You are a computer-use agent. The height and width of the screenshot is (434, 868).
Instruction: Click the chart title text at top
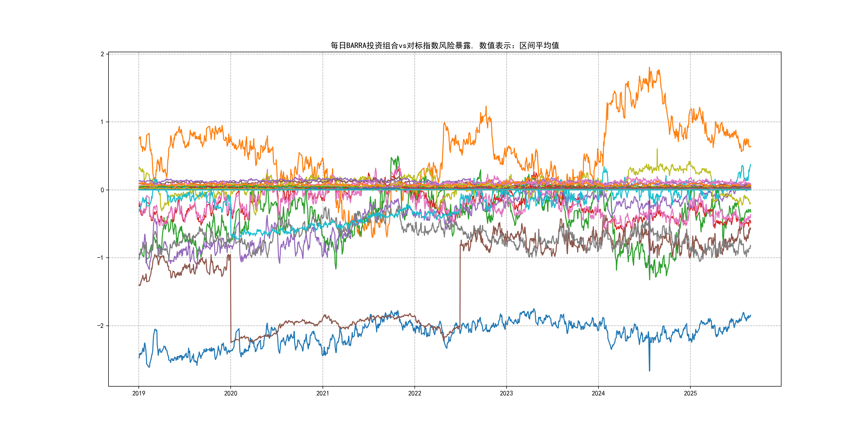[444, 46]
